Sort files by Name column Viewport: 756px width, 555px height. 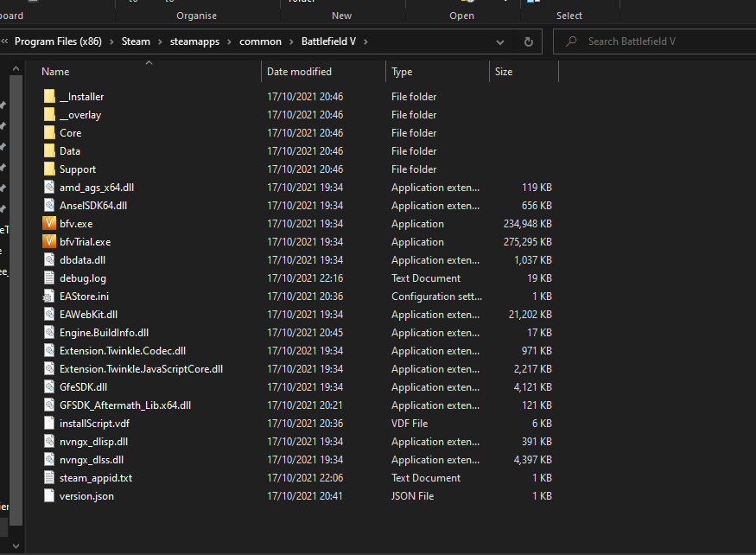(55, 72)
